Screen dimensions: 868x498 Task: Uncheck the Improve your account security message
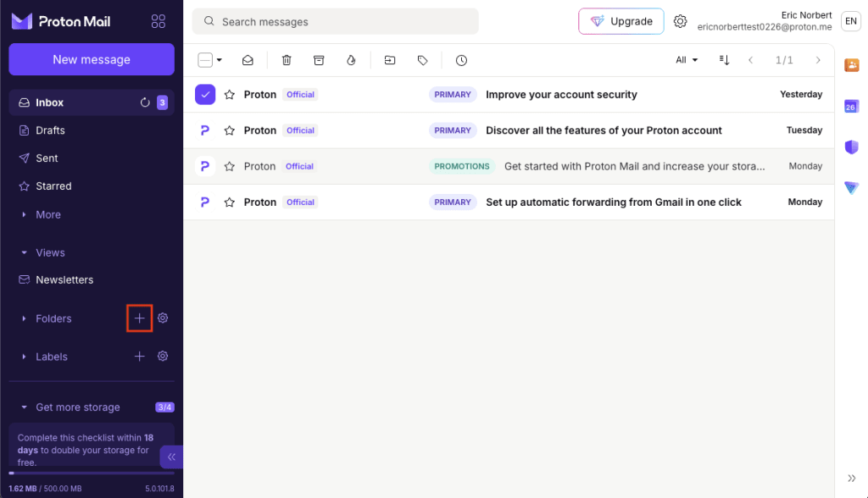click(x=205, y=95)
